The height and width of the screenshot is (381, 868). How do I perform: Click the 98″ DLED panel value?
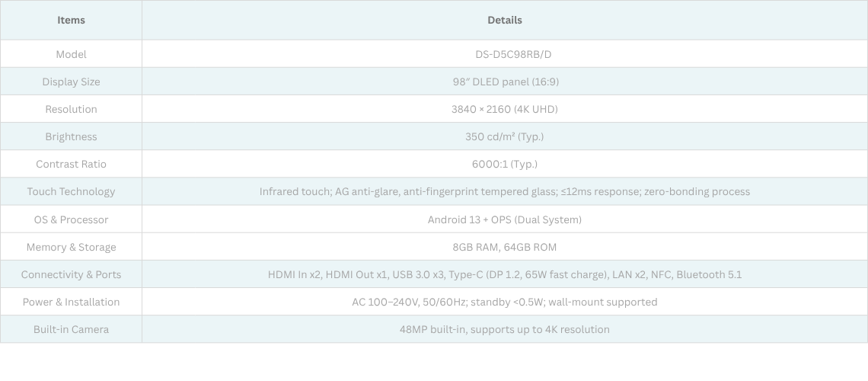[x=504, y=82]
